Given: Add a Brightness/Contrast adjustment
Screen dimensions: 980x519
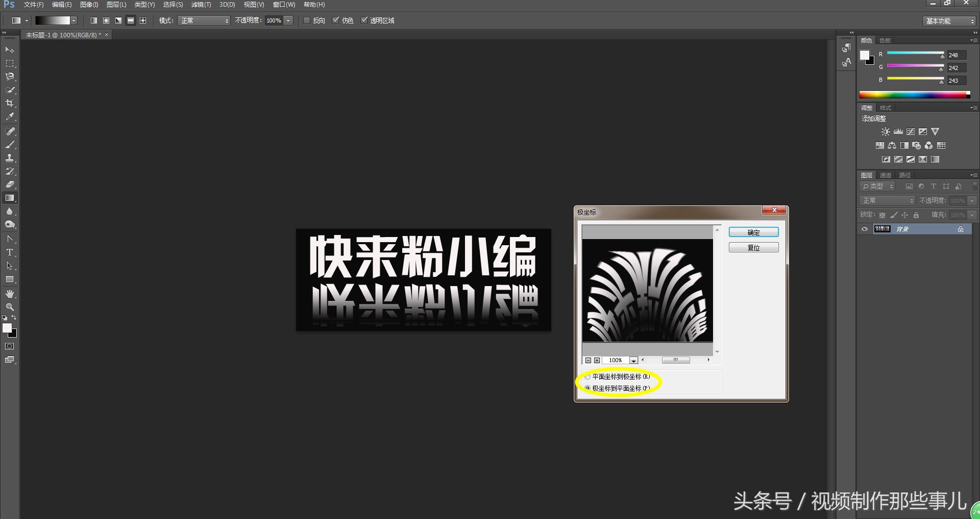Looking at the screenshot, I should pos(885,131).
